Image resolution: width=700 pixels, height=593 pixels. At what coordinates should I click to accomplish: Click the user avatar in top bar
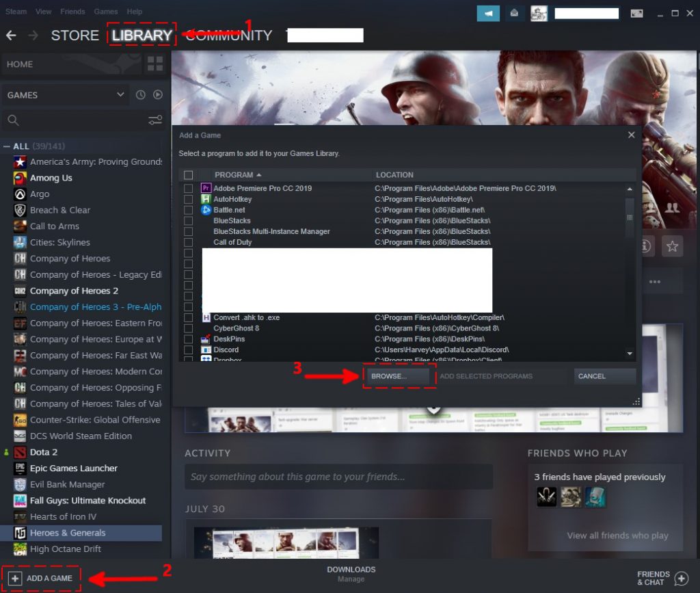tap(539, 14)
